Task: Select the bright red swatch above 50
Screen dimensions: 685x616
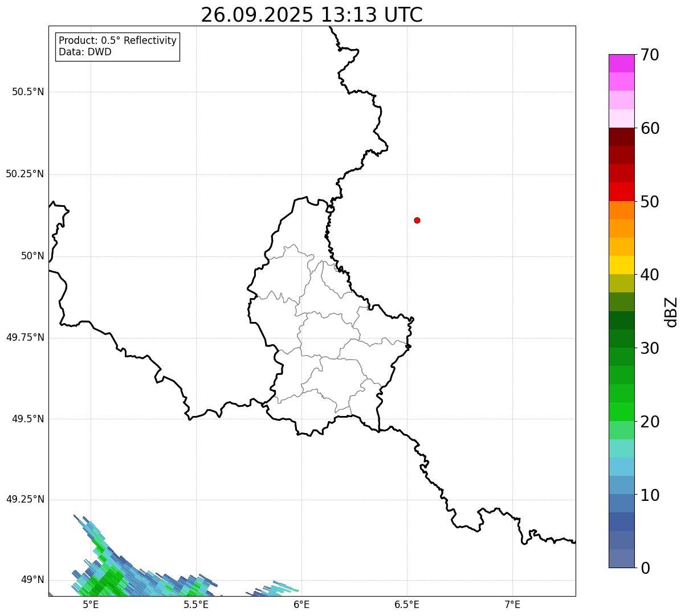Action: click(621, 191)
